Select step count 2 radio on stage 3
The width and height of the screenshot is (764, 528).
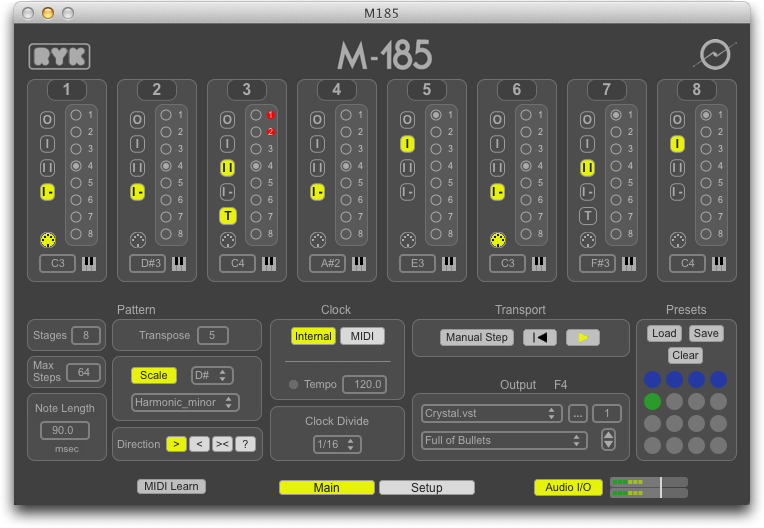pos(256,132)
